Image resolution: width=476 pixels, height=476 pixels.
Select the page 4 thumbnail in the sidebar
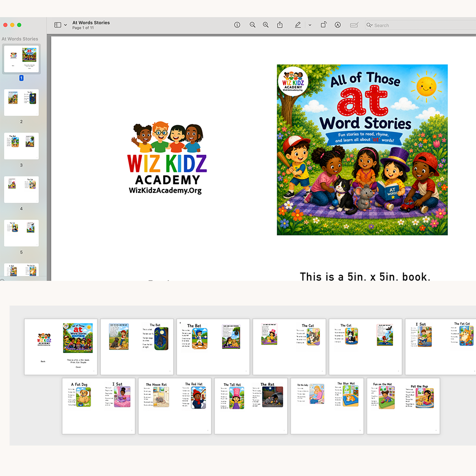point(21,189)
